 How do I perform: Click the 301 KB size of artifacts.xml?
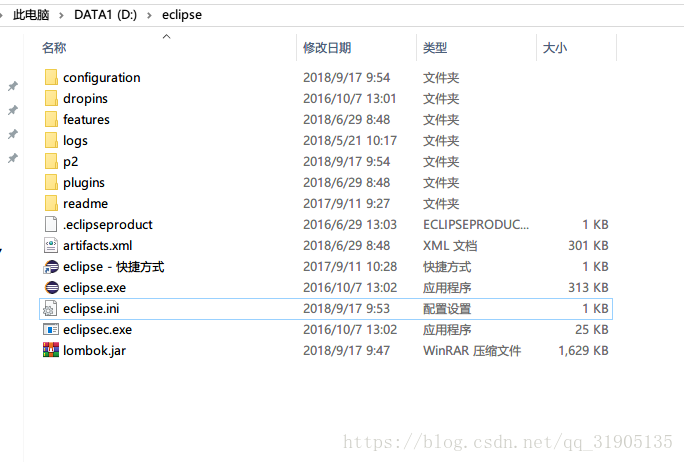[x=588, y=246]
